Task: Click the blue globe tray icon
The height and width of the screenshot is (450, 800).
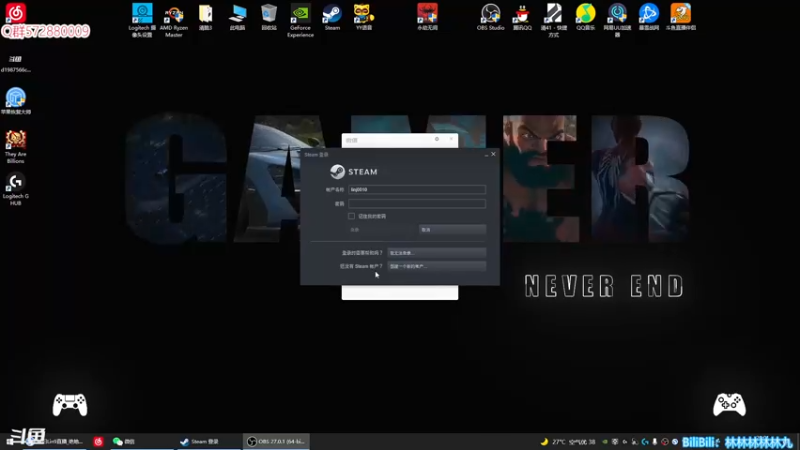Action: click(x=674, y=442)
